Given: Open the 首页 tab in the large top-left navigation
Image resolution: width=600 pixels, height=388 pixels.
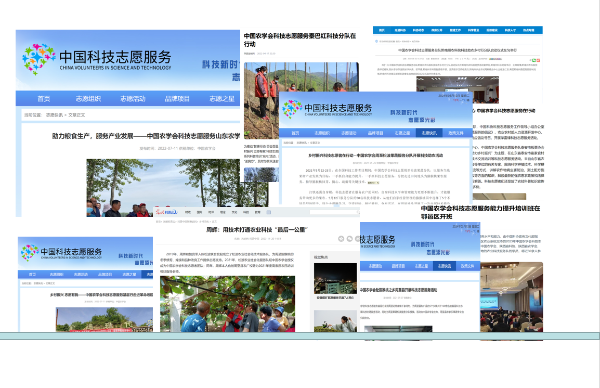Looking at the screenshot, I should 44,99.
